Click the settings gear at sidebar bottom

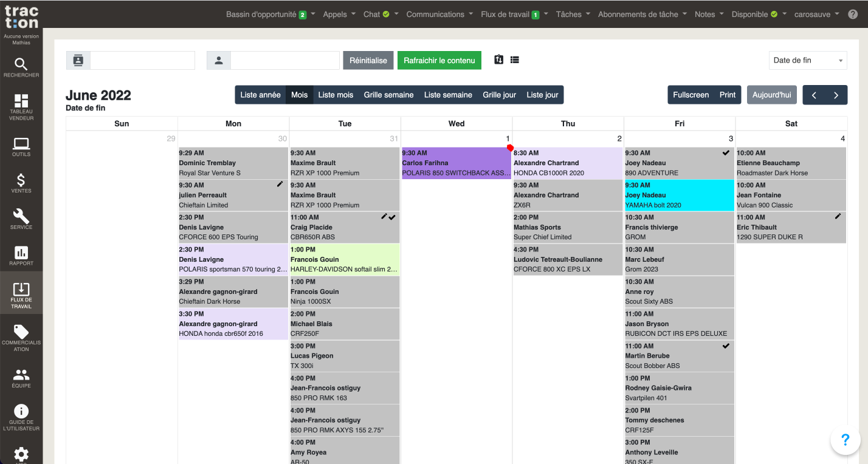(21, 454)
